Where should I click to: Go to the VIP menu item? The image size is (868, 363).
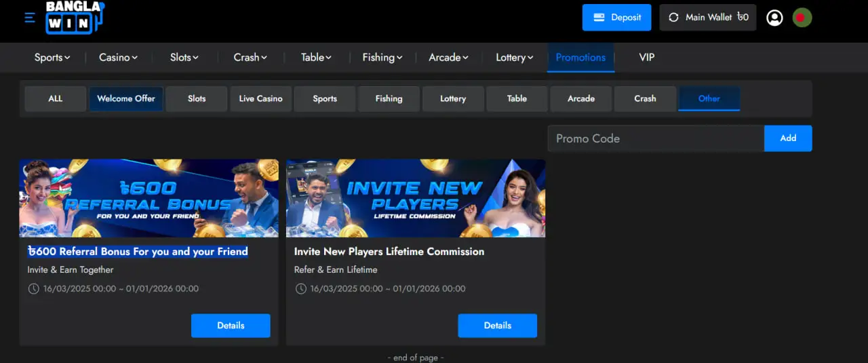(647, 58)
